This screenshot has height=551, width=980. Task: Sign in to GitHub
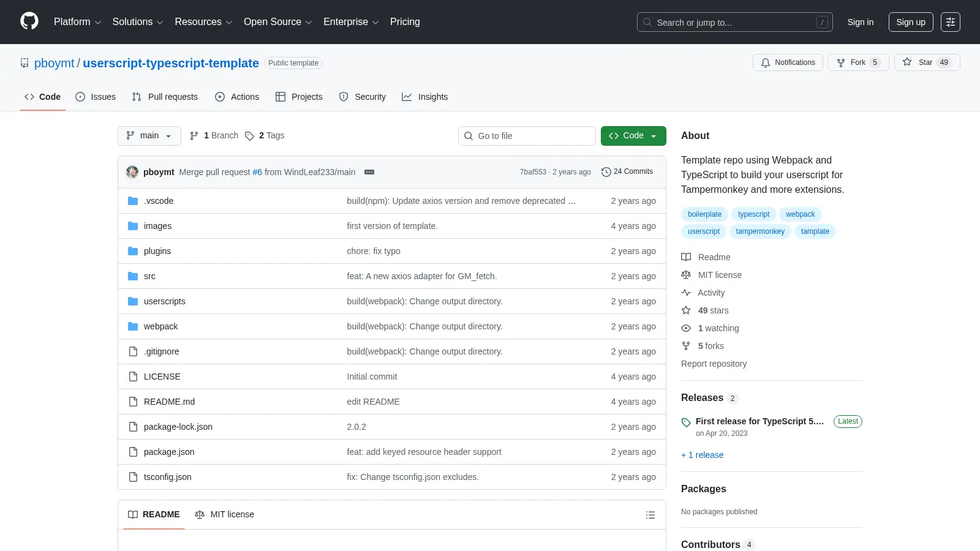pyautogui.click(x=860, y=22)
